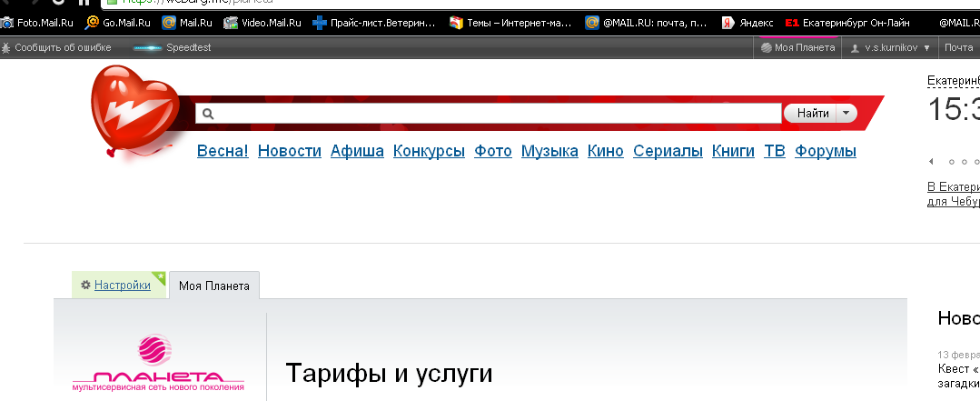980x401 pixels.
Task: Click Сообщить об ошибке bug icon
Action: [6, 47]
